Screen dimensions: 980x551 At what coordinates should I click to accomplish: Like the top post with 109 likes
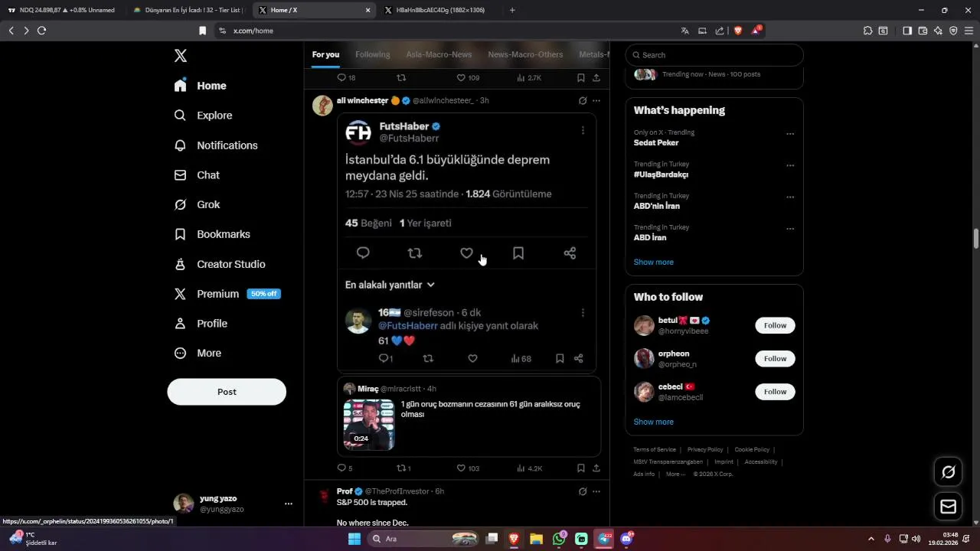468,78
